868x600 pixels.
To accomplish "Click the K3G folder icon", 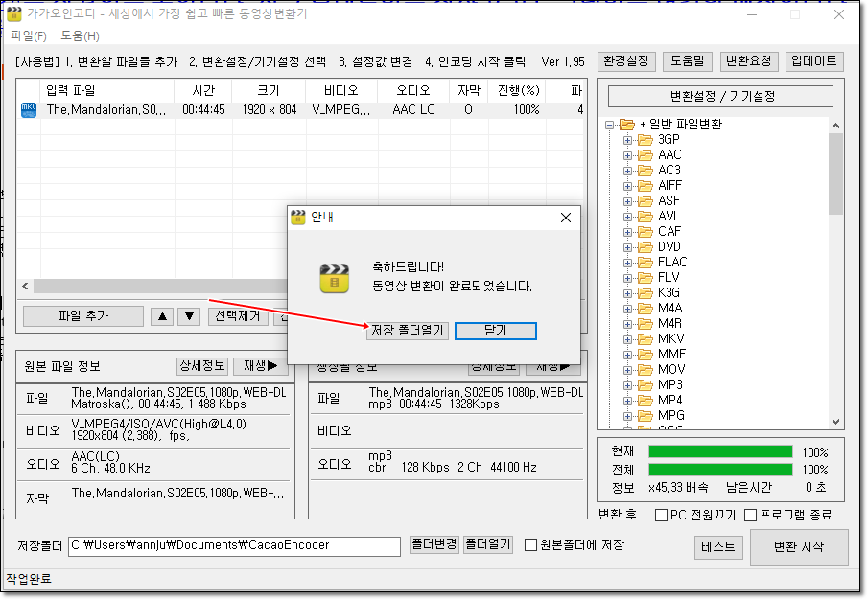I will pos(645,293).
